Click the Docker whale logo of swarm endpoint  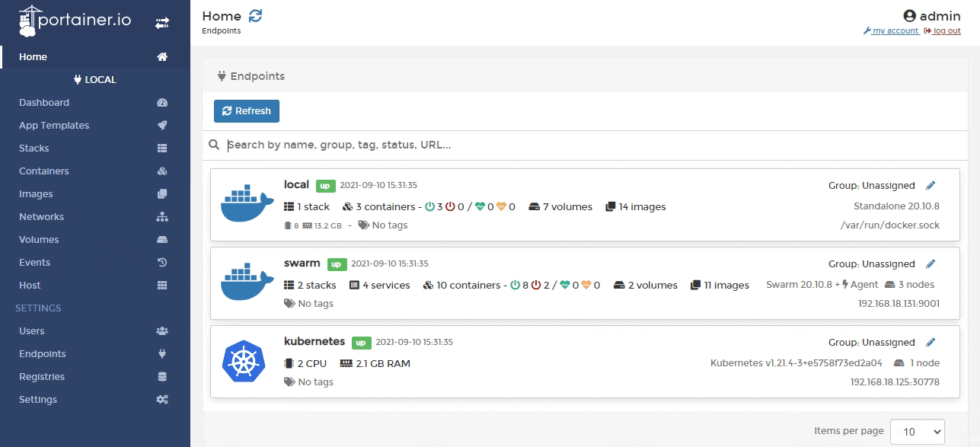pos(247,283)
